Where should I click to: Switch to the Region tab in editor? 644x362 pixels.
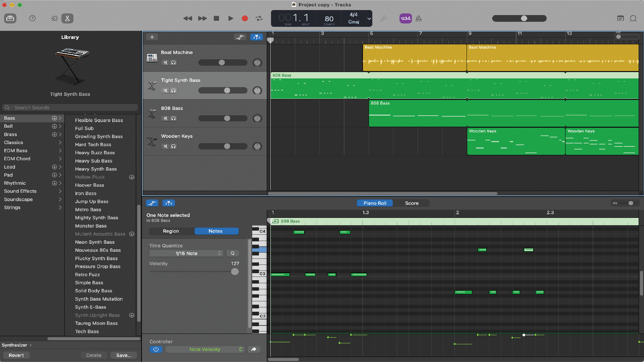(171, 231)
